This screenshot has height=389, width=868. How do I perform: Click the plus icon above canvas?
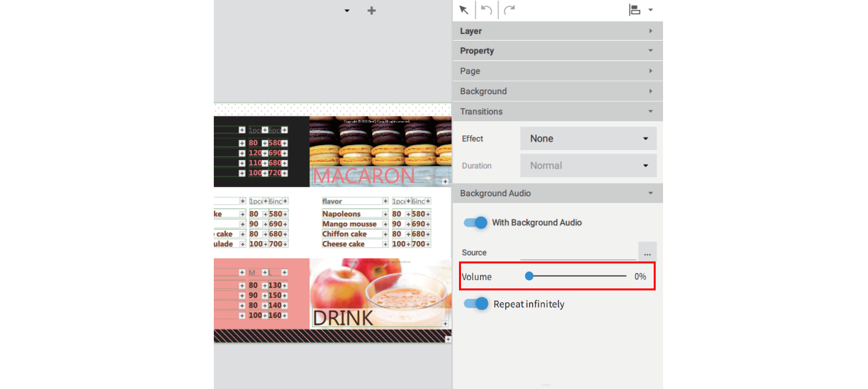click(x=372, y=11)
